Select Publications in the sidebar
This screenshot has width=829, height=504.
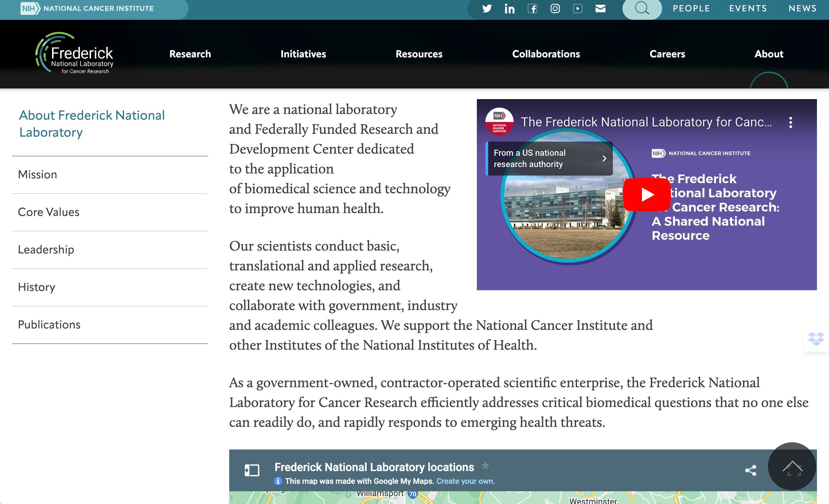110,325
